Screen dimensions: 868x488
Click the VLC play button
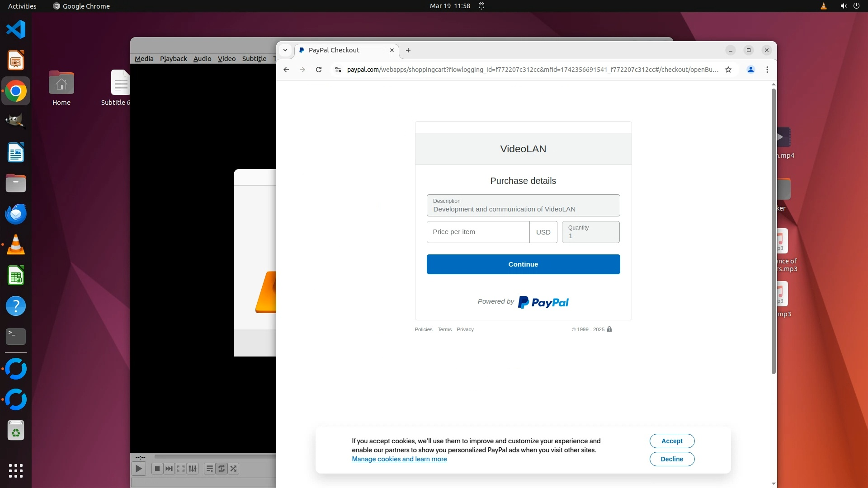point(139,469)
